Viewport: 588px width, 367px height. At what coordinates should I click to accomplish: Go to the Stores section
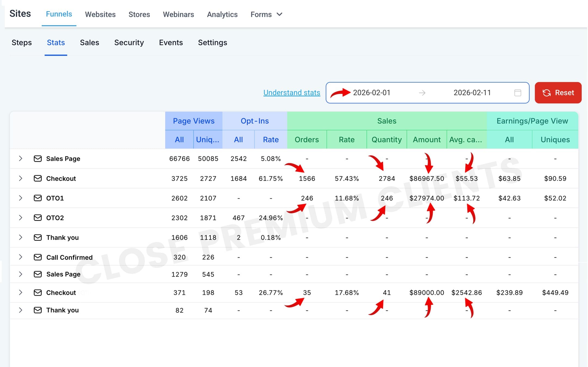pyautogui.click(x=139, y=14)
